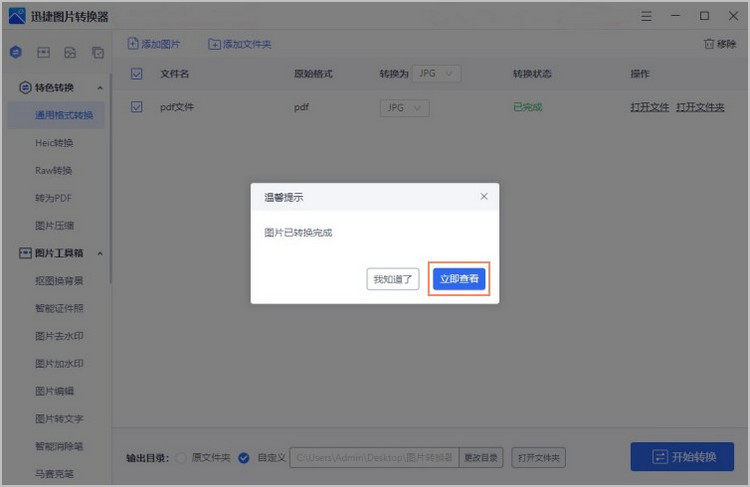The image size is (750, 487).
Task: Select the second sidebar tab icon
Action: coord(44,52)
